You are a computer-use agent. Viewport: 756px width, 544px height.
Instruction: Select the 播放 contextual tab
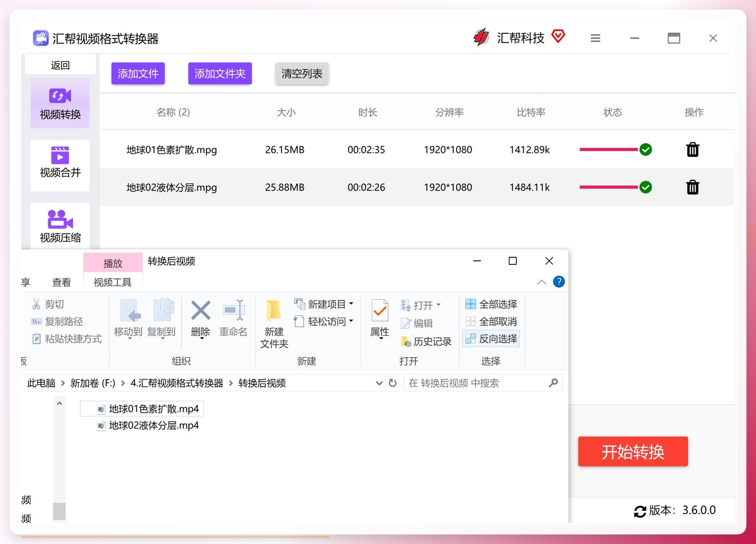pos(113,263)
